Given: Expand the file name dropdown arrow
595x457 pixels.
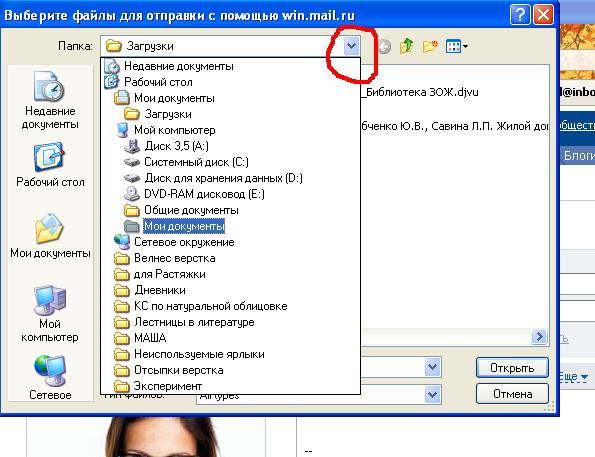Looking at the screenshot, I should coord(433,367).
